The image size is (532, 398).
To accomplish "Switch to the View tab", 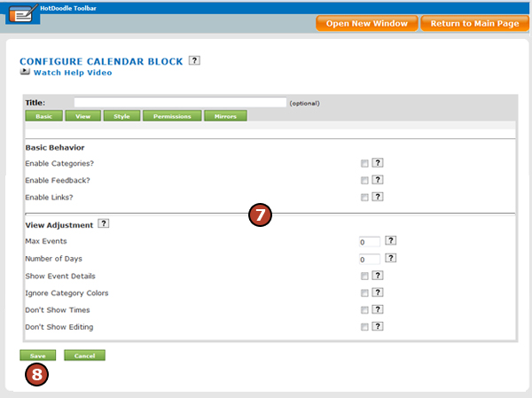I will click(x=82, y=116).
